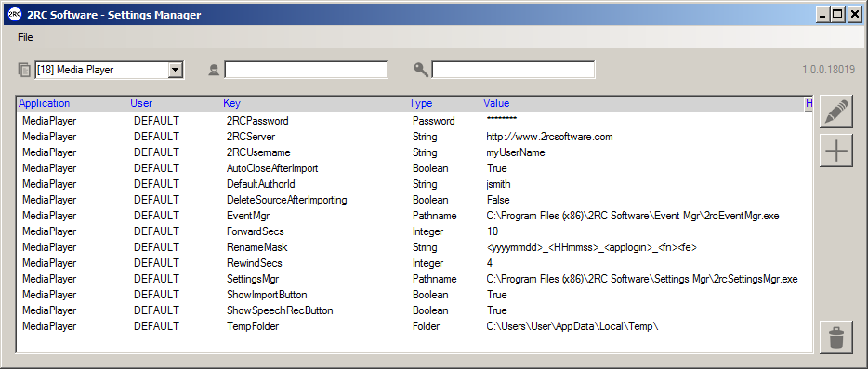The width and height of the screenshot is (868, 369).
Task: Click the C:\Users\User\AppData\Local\Temp\ value
Action: point(572,326)
